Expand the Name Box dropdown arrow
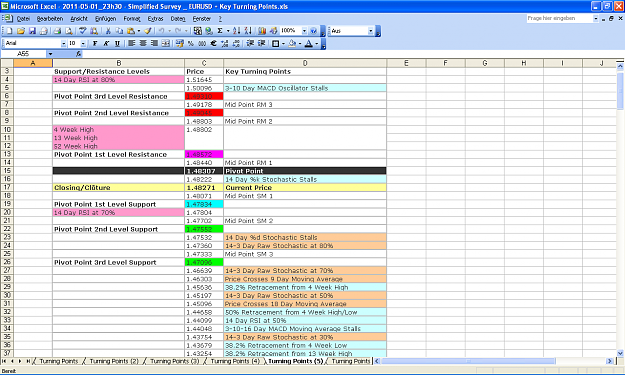The width and height of the screenshot is (625, 375). click(x=50, y=53)
